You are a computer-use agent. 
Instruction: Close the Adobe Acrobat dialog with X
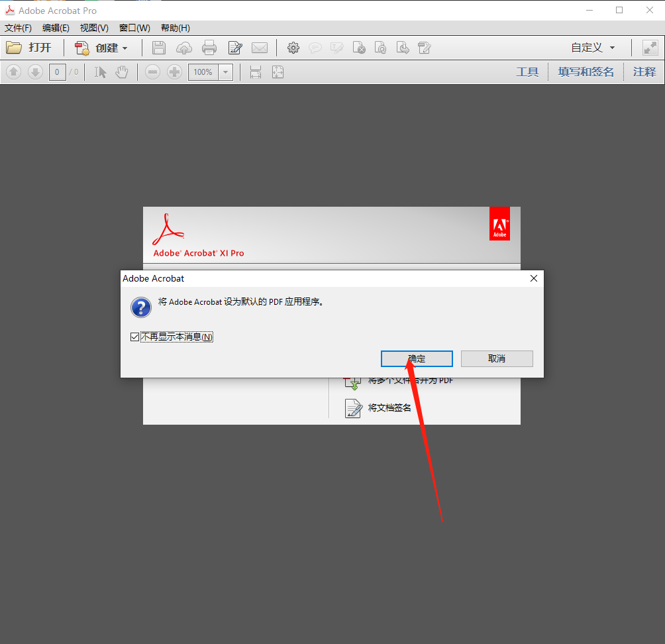(534, 278)
